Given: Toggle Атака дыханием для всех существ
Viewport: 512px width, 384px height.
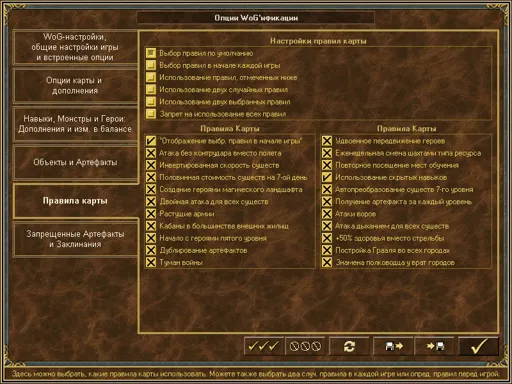Looking at the screenshot, I should [327, 226].
